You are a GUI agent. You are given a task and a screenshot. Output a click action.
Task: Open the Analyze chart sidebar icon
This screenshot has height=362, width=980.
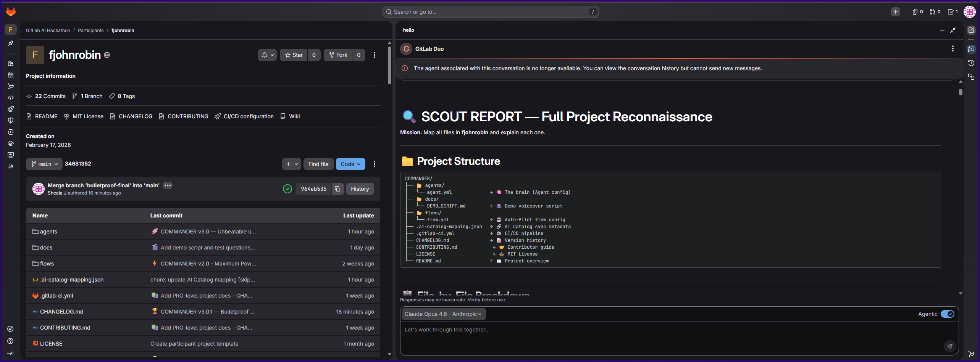tap(11, 166)
